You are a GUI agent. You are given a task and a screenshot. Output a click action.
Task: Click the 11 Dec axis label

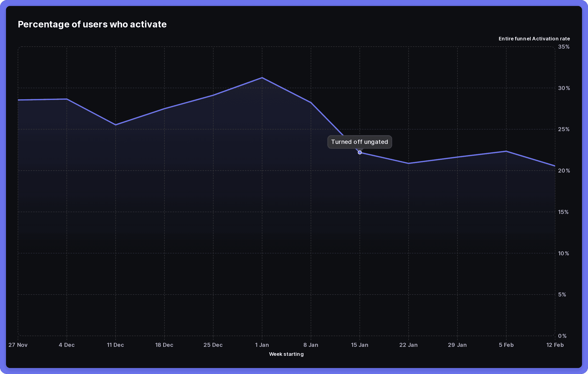click(x=115, y=345)
